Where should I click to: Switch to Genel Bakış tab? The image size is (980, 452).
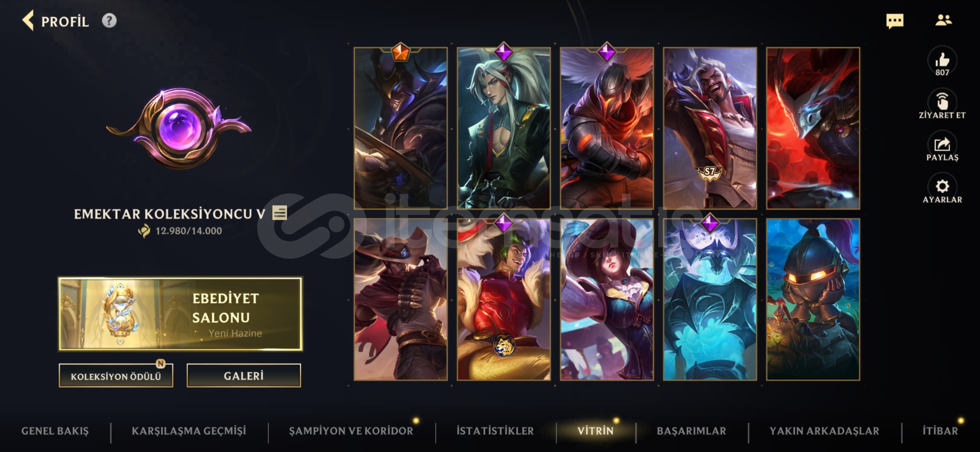coord(55,431)
